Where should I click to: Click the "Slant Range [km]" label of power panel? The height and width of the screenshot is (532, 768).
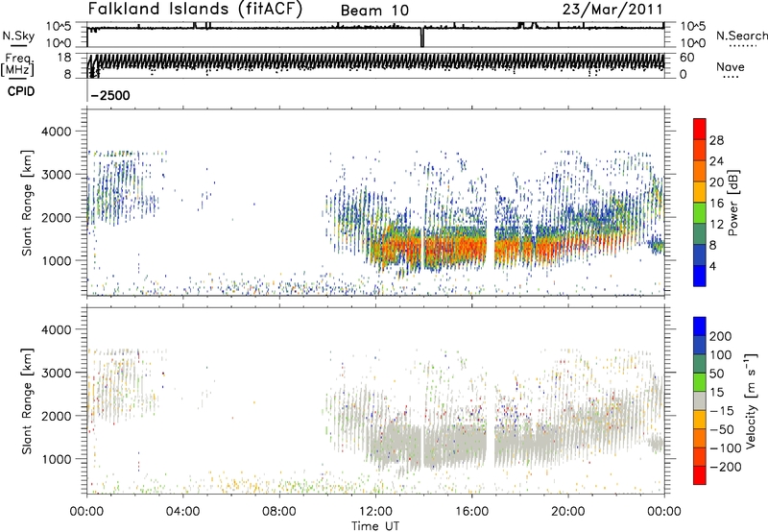27,203
